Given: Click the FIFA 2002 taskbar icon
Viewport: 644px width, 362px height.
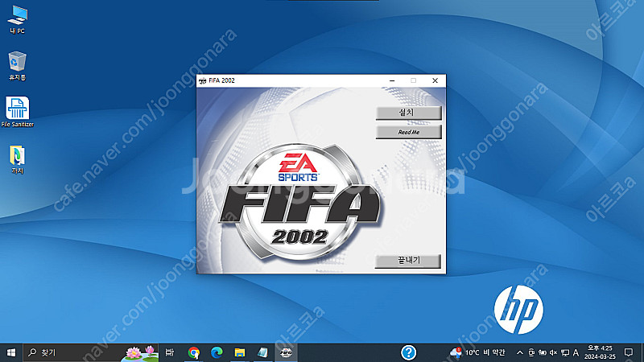Looking at the screenshot, I should pyautogui.click(x=286, y=352).
